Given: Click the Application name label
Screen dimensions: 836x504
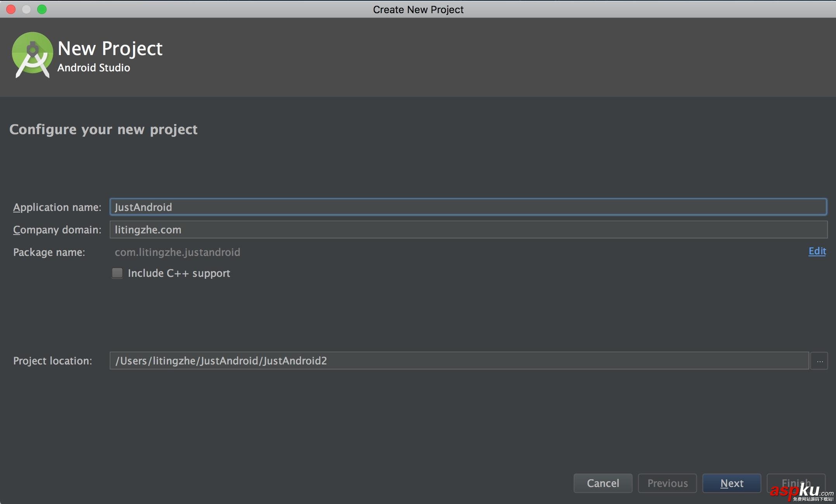Looking at the screenshot, I should [x=57, y=207].
